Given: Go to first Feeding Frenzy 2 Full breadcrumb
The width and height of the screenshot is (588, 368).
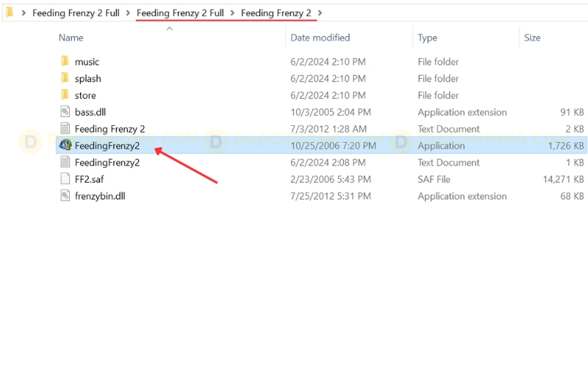Looking at the screenshot, I should (76, 13).
